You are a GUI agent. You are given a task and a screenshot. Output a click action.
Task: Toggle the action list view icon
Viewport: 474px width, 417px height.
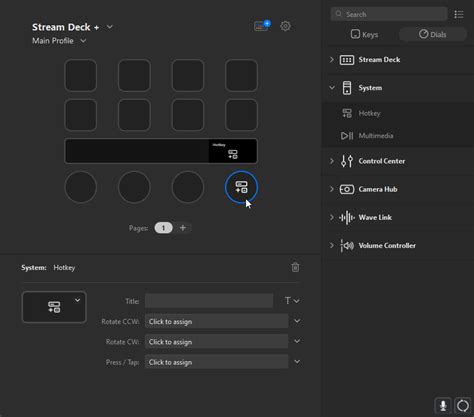(459, 14)
